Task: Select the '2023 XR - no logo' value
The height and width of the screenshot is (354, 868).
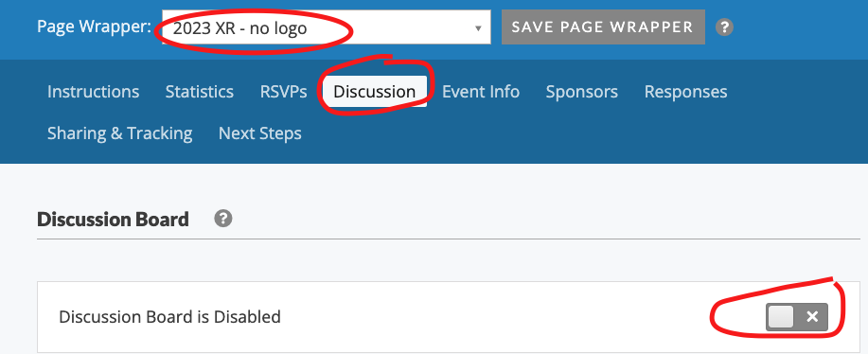Action: 239,28
